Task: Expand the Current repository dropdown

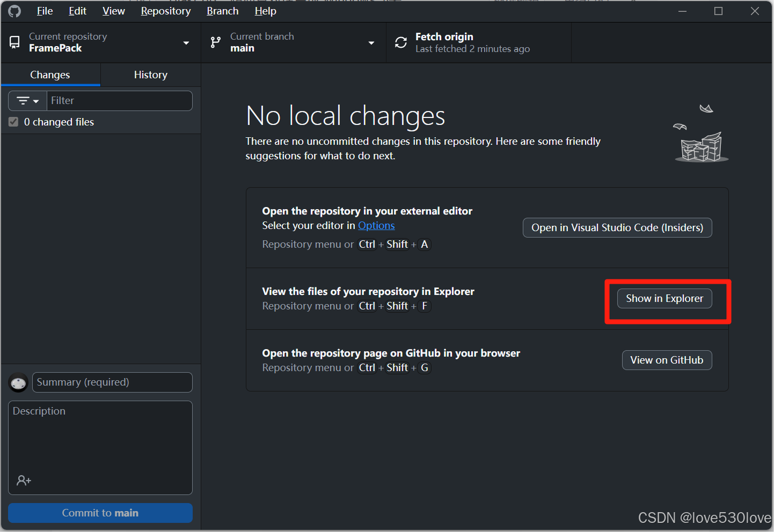Action: click(x=186, y=43)
